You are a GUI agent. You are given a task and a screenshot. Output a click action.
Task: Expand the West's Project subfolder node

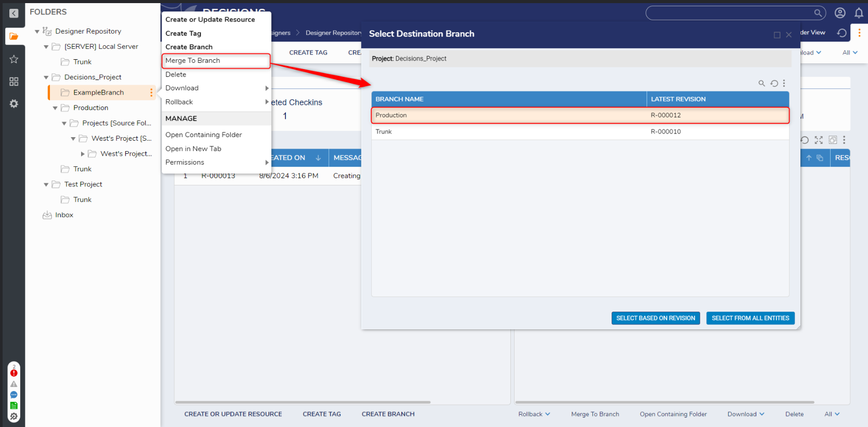pyautogui.click(x=83, y=154)
